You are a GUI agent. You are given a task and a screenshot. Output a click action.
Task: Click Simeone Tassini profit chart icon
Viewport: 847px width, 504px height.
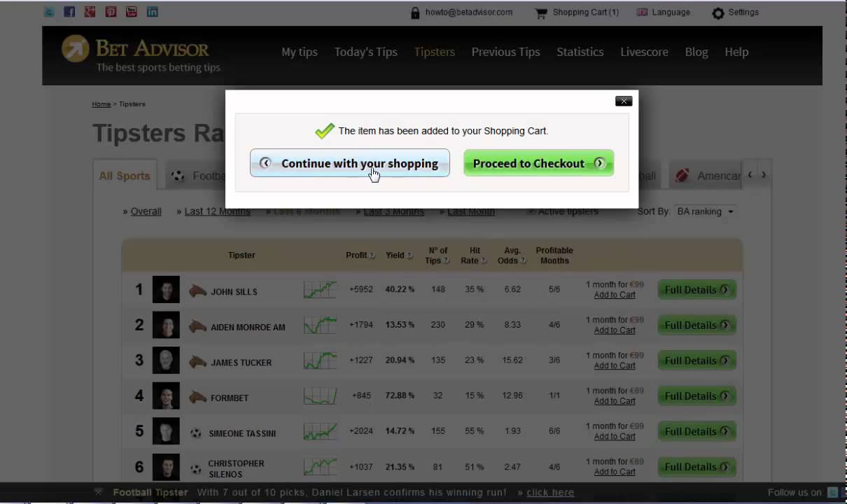320,431
